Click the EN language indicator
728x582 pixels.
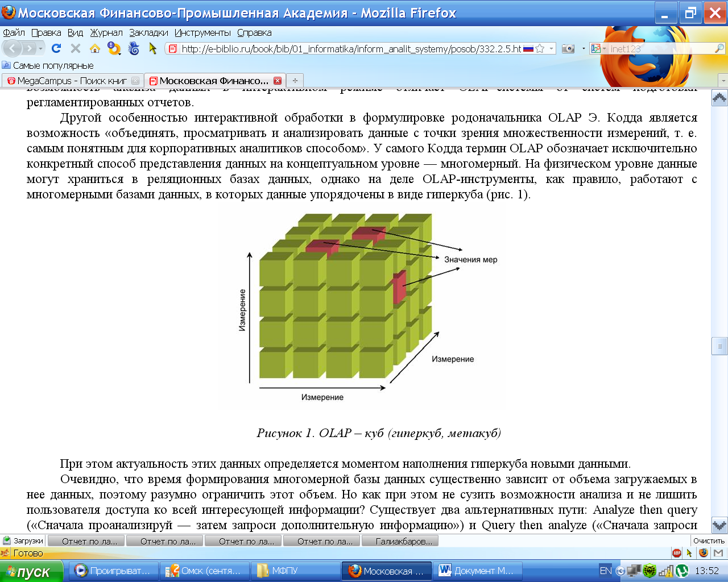(x=606, y=571)
